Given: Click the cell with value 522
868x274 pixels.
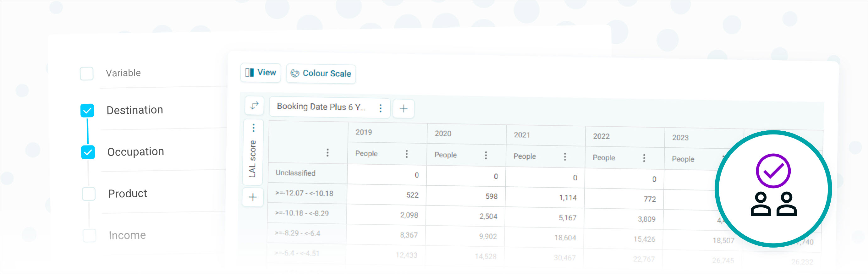Looking at the screenshot, I should coord(387,195).
